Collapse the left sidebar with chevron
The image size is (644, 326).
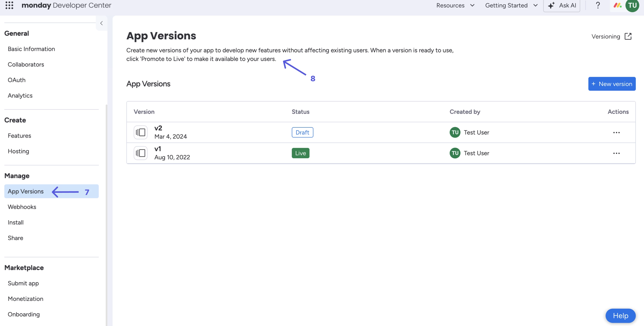coord(101,23)
